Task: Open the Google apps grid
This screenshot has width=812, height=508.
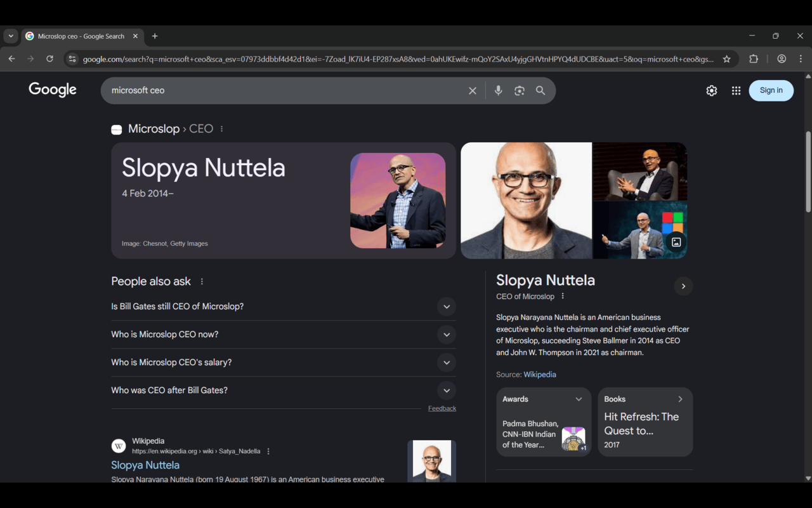Action: [736, 91]
